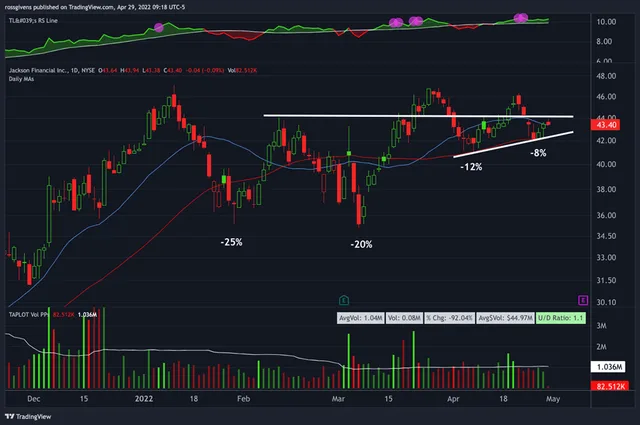Viewport: 640px width, 425px height.
Task: Click the 33.00 price axis label
Action: (606, 258)
